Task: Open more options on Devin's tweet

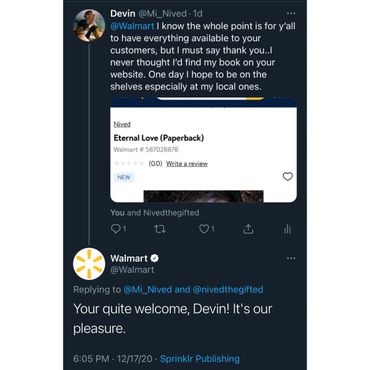Action: pyautogui.click(x=291, y=13)
